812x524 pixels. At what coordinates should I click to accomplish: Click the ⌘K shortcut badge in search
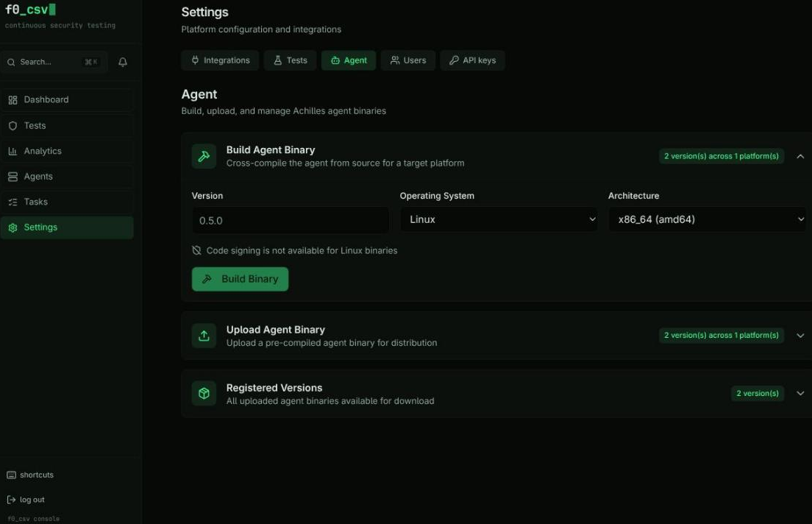pos(91,63)
